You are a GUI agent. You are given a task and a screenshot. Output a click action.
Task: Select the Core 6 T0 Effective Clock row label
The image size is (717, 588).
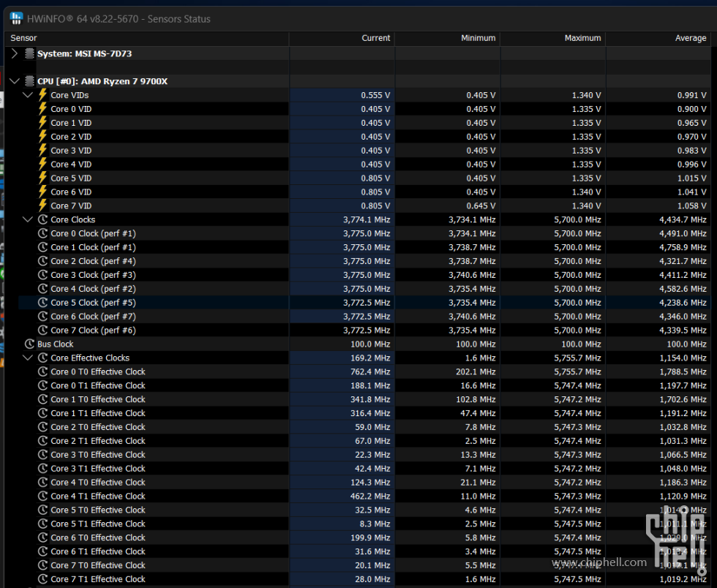click(98, 538)
